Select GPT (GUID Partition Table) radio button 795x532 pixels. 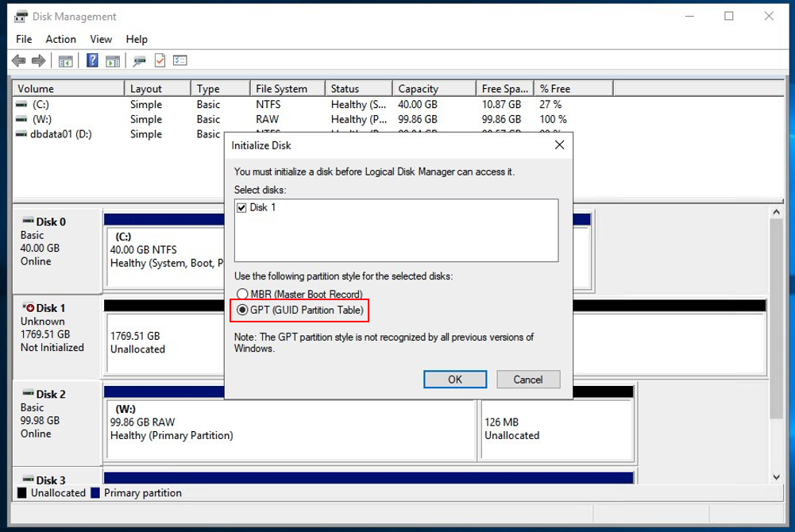pos(242,310)
